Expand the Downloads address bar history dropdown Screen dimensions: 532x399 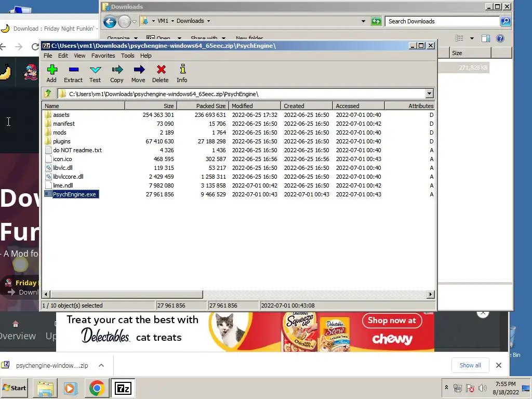[x=363, y=21]
